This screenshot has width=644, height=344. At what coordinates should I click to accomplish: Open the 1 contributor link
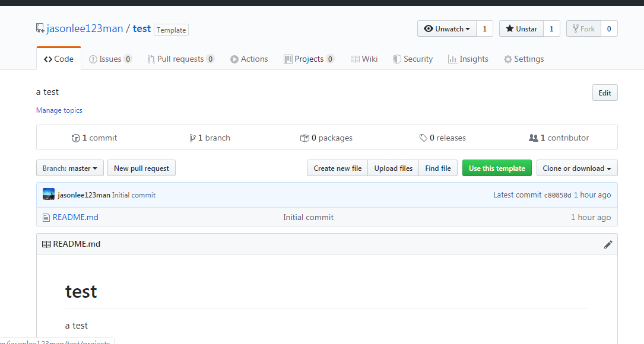click(x=559, y=138)
